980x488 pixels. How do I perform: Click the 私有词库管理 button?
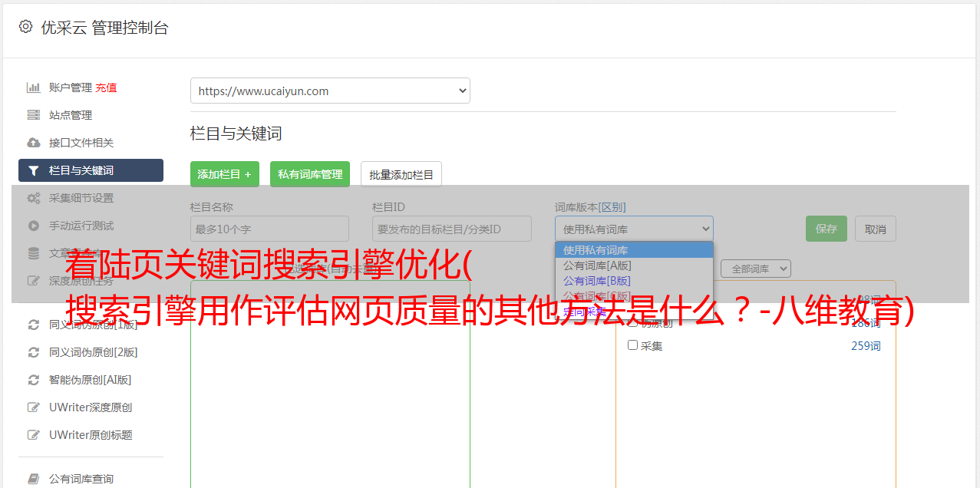tap(310, 174)
